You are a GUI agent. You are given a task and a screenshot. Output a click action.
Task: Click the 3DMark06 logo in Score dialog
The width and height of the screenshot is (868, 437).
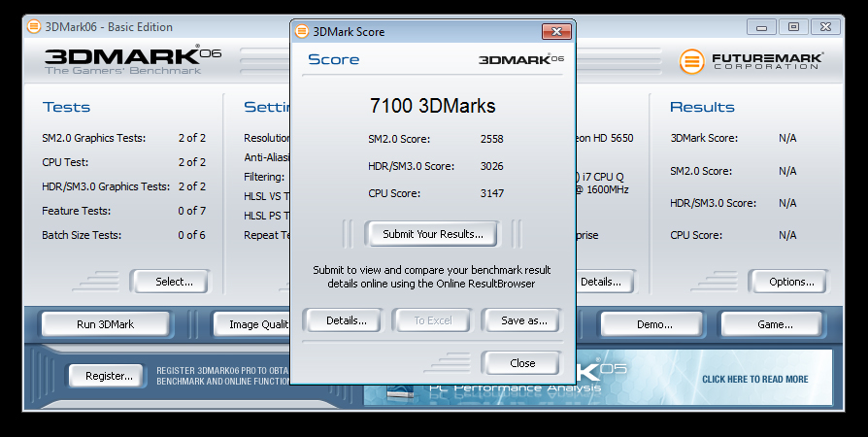[521, 58]
